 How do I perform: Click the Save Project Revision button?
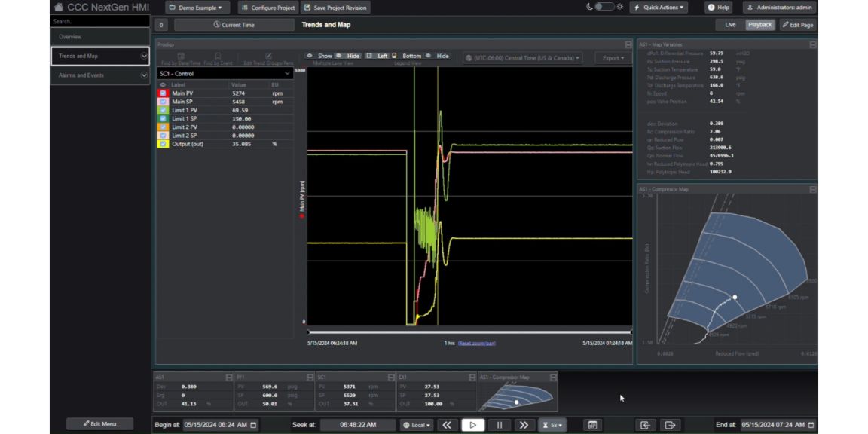click(x=335, y=8)
